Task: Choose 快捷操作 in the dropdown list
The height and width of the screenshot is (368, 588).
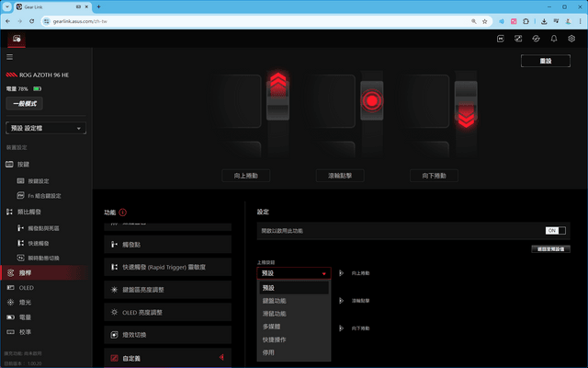Action: pyautogui.click(x=294, y=339)
